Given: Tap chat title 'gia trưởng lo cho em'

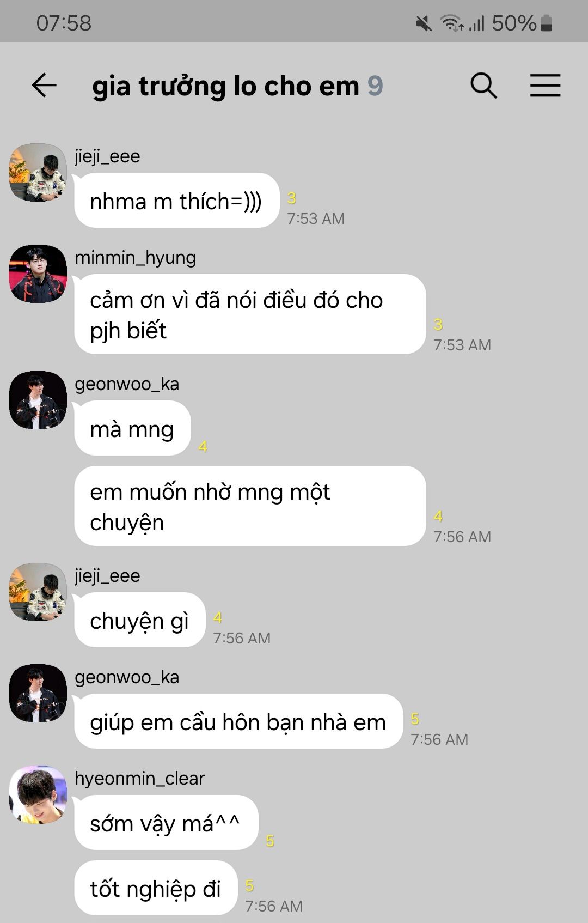Looking at the screenshot, I should point(225,86).
